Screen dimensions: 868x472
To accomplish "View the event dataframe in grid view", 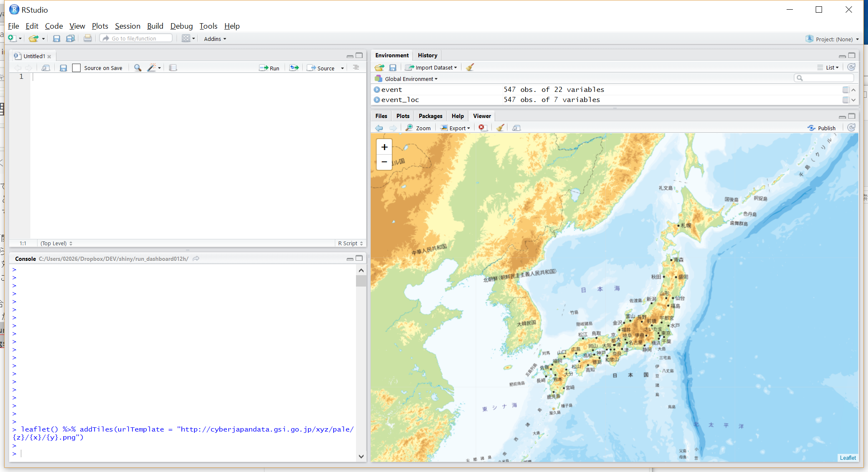I will tap(846, 89).
